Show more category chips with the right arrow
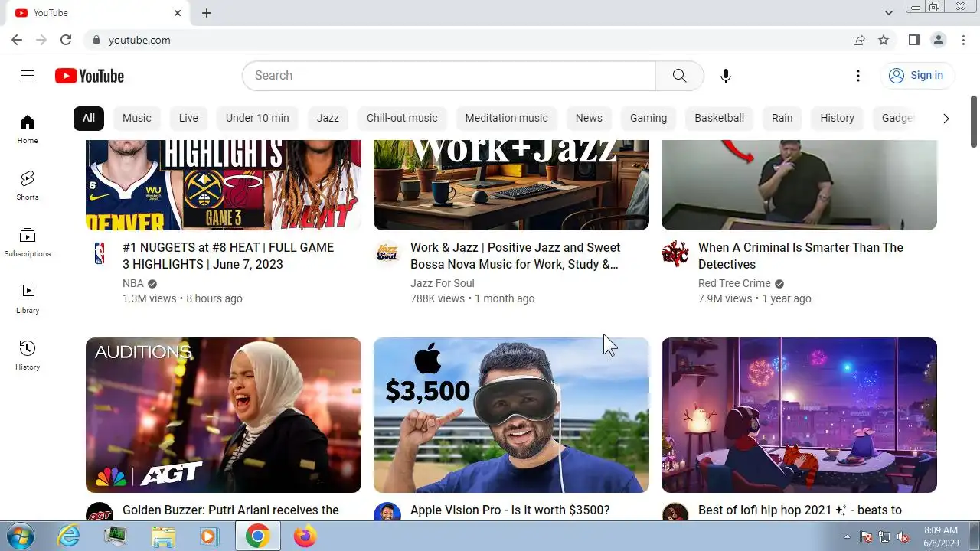 click(946, 118)
